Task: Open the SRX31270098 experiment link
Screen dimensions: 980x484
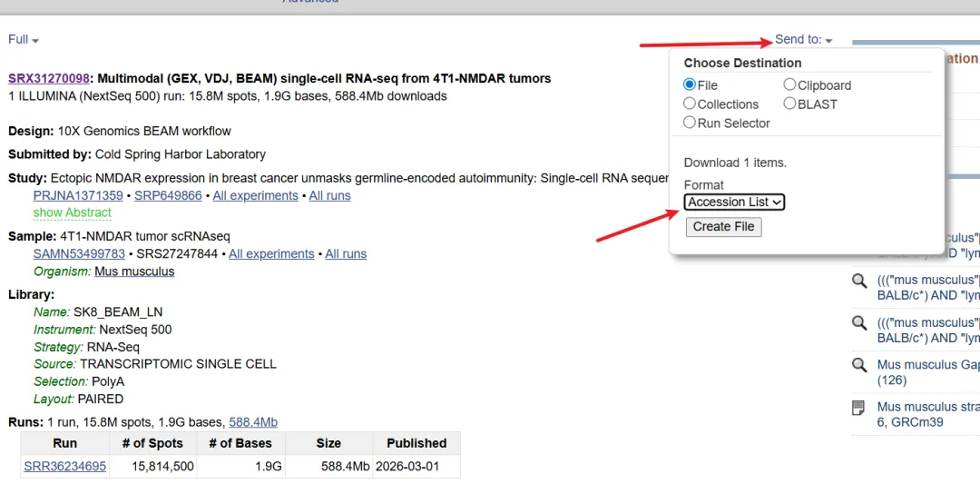Action: pyautogui.click(x=49, y=79)
